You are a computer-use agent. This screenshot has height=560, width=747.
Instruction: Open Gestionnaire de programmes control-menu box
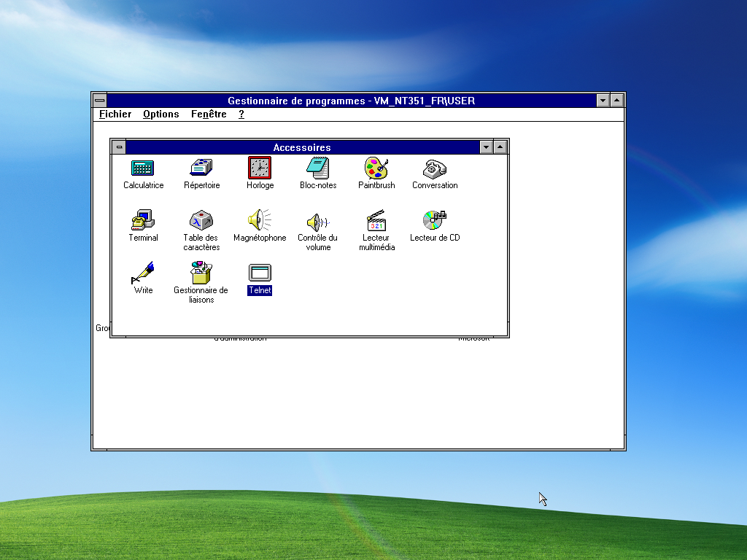coord(100,101)
